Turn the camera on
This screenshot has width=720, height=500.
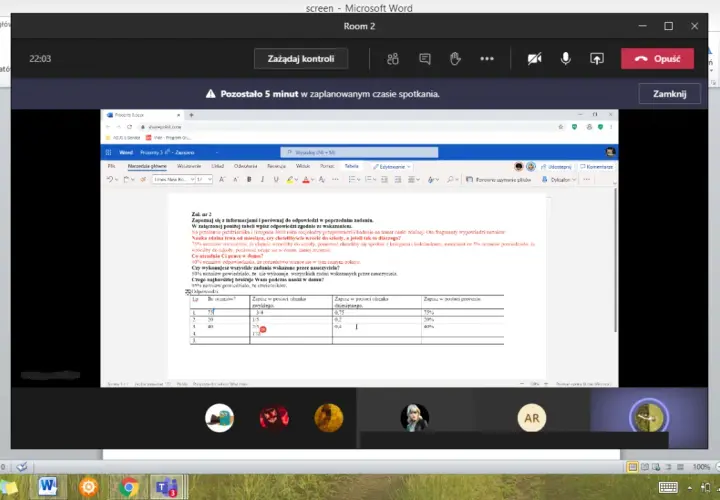coord(534,59)
